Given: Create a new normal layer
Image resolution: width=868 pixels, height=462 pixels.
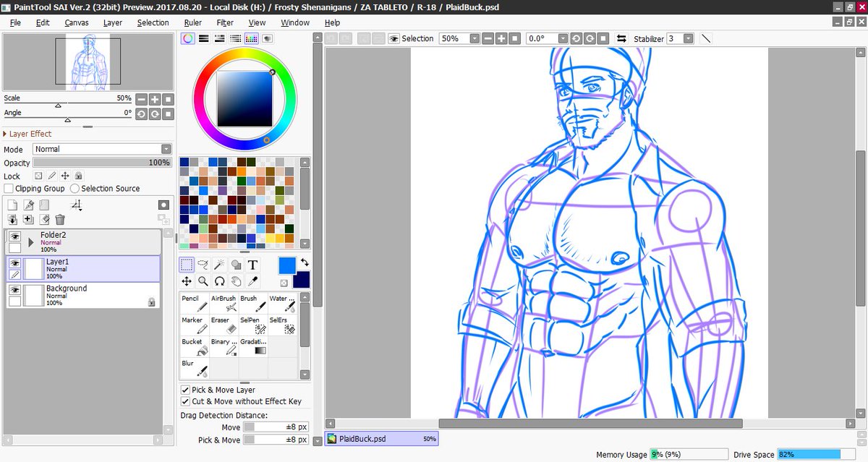Looking at the screenshot, I should click(x=12, y=205).
